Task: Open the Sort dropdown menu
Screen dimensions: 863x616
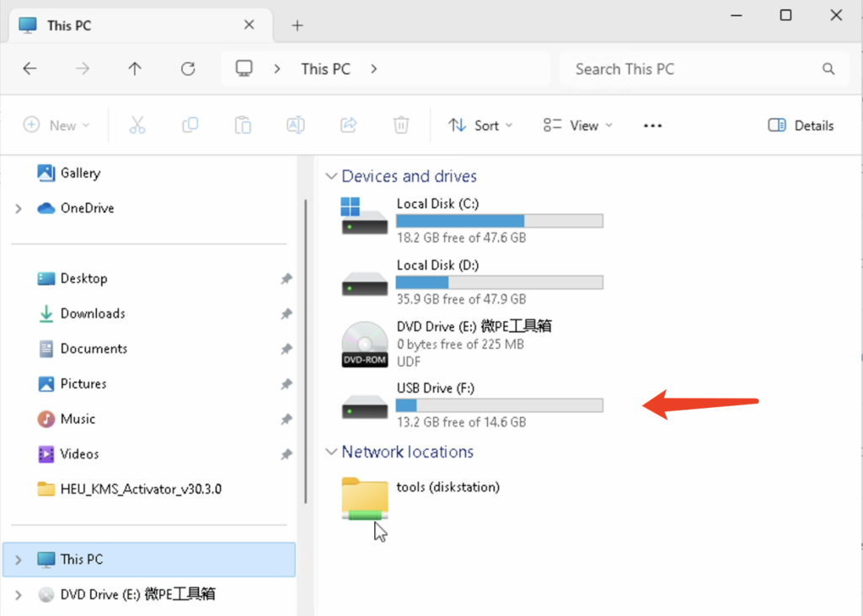Action: (x=480, y=126)
